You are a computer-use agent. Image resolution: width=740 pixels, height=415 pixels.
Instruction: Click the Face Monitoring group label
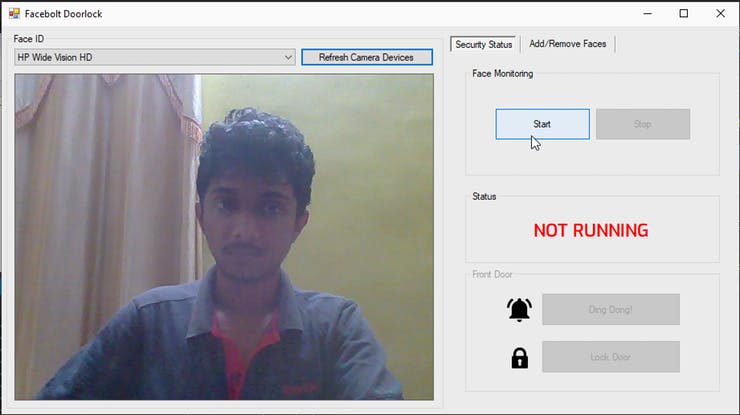coord(503,74)
